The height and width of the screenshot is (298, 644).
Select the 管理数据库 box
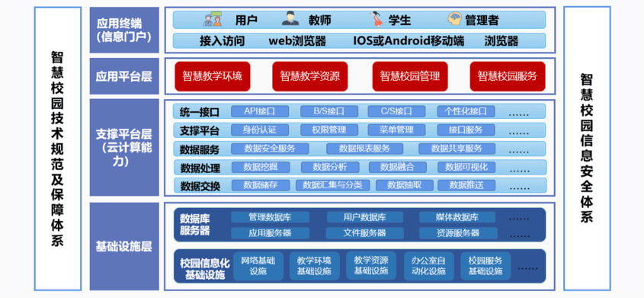(270, 217)
